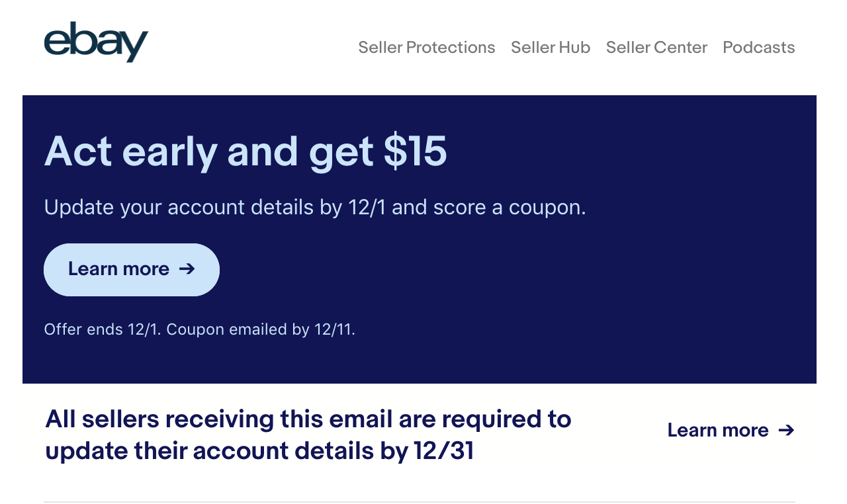Open the Seller Center link

[x=656, y=48]
